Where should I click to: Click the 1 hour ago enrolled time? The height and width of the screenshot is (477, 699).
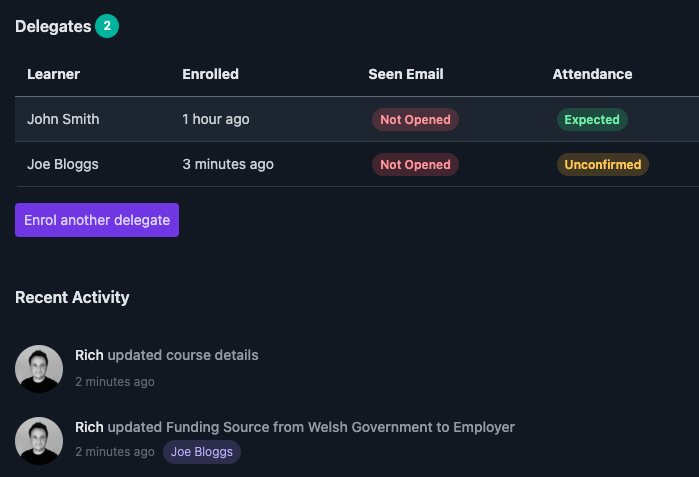pos(216,119)
